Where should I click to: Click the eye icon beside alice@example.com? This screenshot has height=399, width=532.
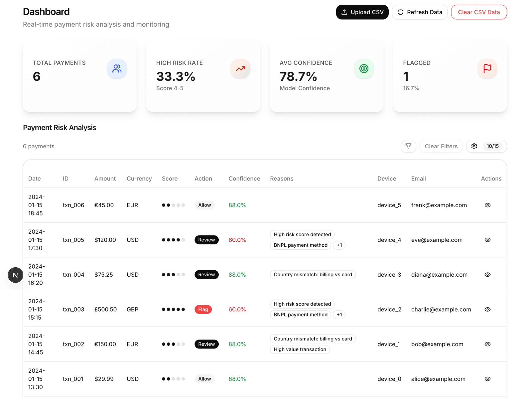(487, 379)
